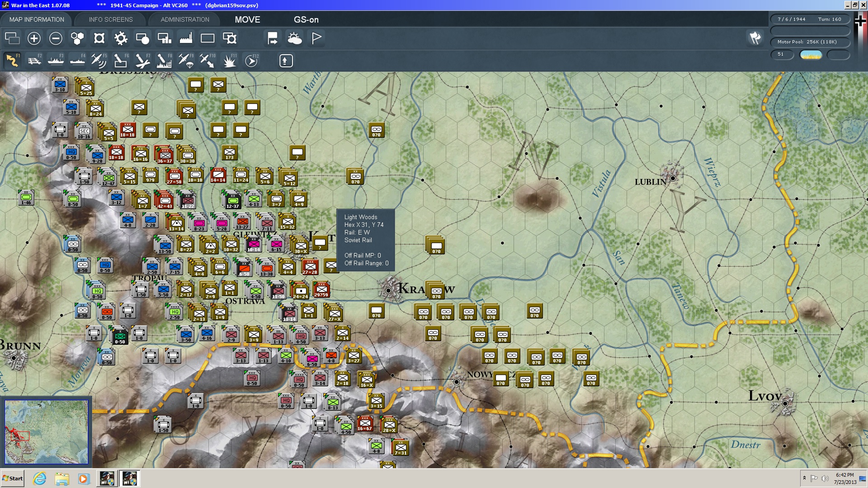This screenshot has height=488, width=868.
Task: Click the rectangle-with-knobbed-square toolbar icon
Action: click(229, 38)
